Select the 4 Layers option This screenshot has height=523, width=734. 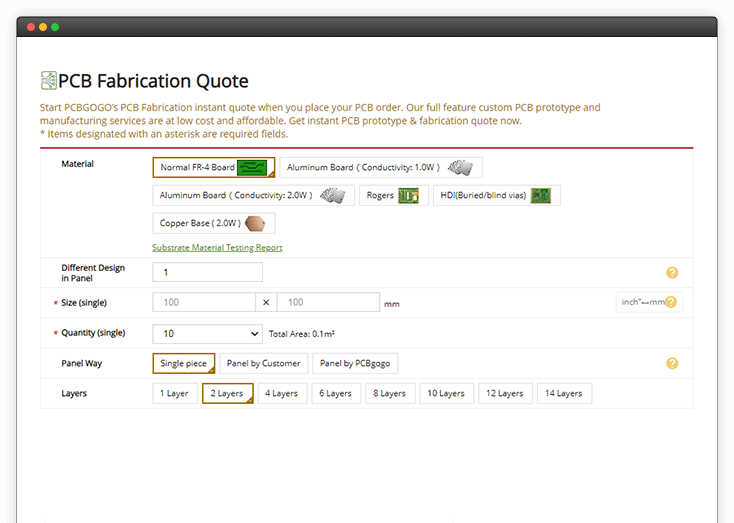(x=282, y=393)
